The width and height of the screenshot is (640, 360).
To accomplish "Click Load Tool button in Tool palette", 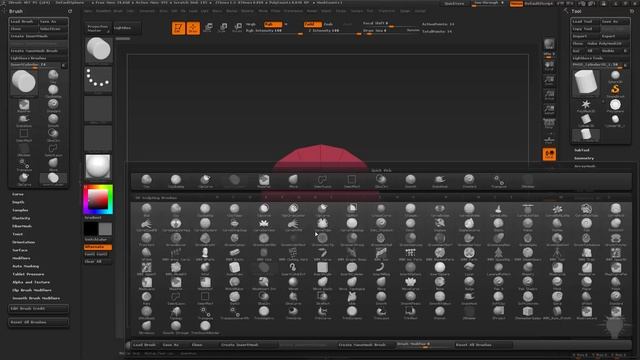I will point(585,21).
